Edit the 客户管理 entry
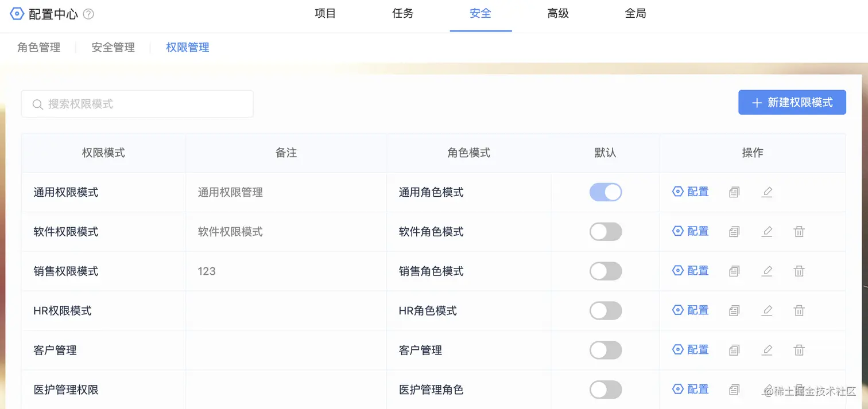Screen dimensions: 868x409 click(x=767, y=350)
